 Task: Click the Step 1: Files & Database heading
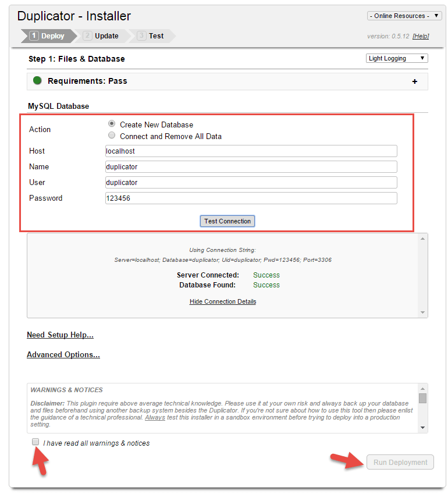(x=77, y=59)
